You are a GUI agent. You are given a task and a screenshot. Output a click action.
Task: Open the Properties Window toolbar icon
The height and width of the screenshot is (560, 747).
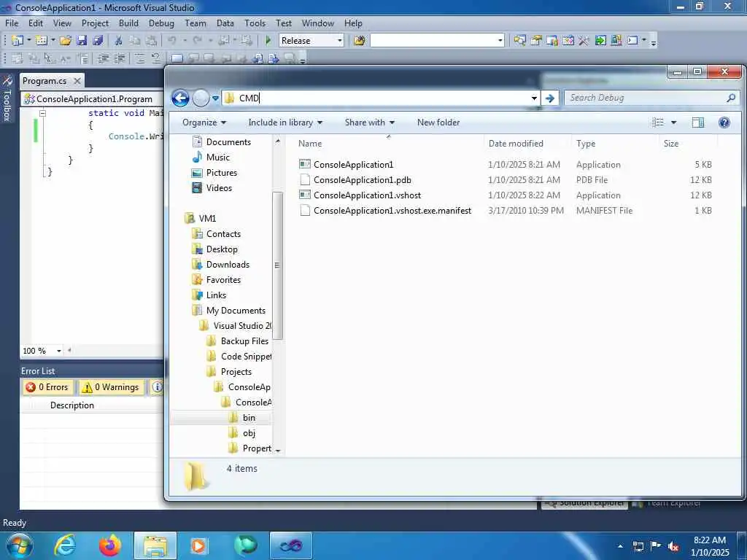click(536, 41)
